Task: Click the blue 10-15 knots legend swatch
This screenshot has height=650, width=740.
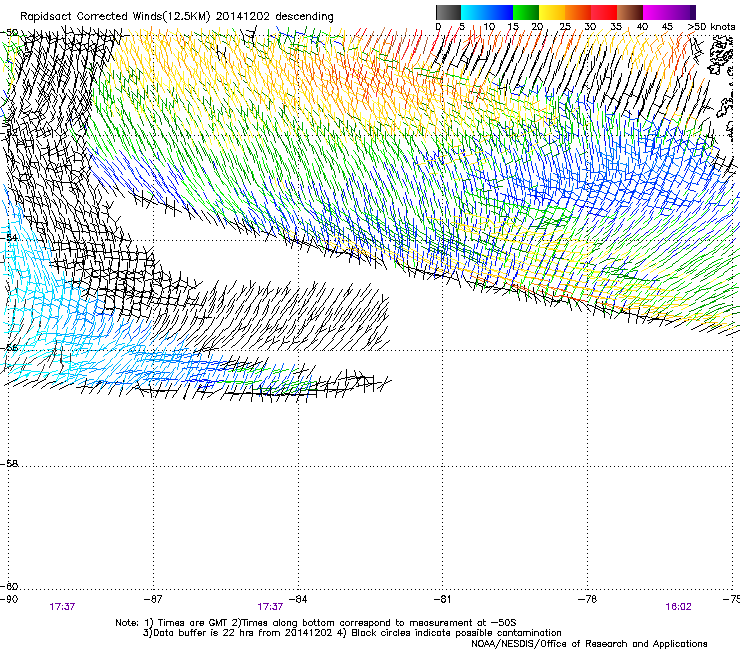Action: pyautogui.click(x=500, y=12)
